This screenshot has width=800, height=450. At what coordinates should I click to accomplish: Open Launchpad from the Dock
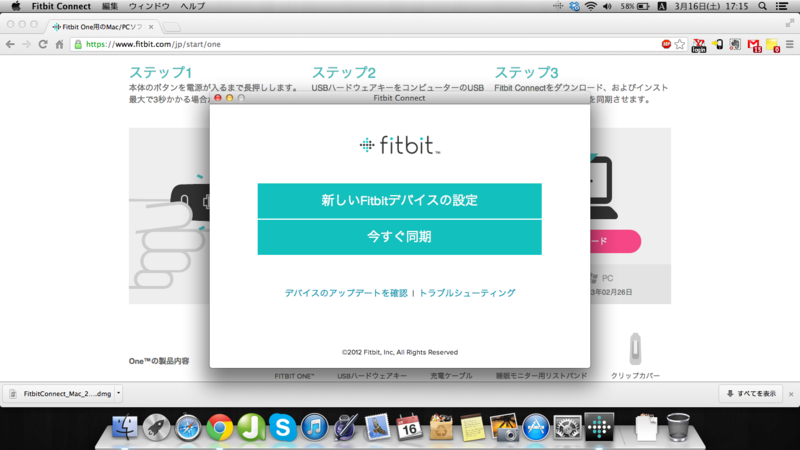(157, 427)
